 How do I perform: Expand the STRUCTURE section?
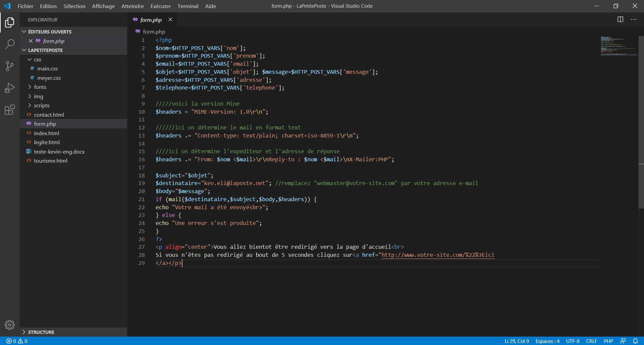(41, 332)
